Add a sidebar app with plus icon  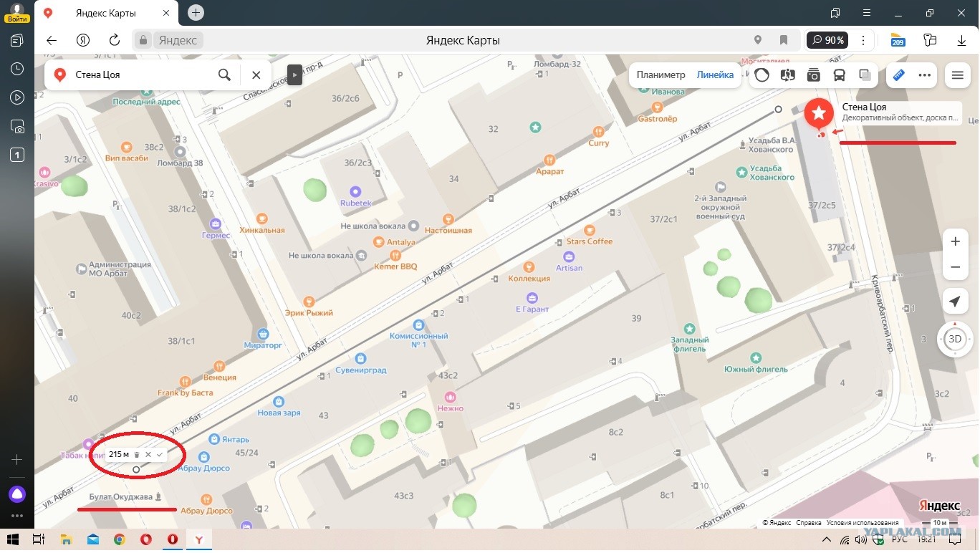click(x=17, y=460)
